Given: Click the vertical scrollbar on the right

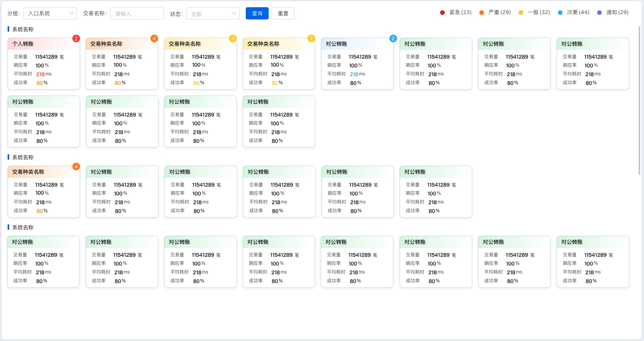Looking at the screenshot, I should (x=639, y=101).
